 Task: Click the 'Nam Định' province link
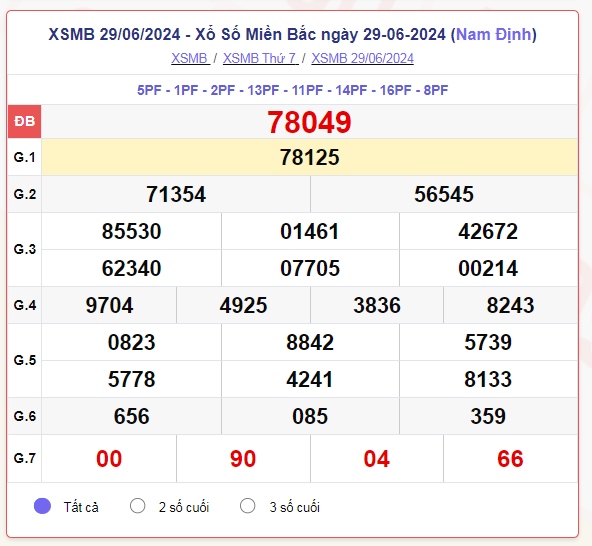[494, 34]
